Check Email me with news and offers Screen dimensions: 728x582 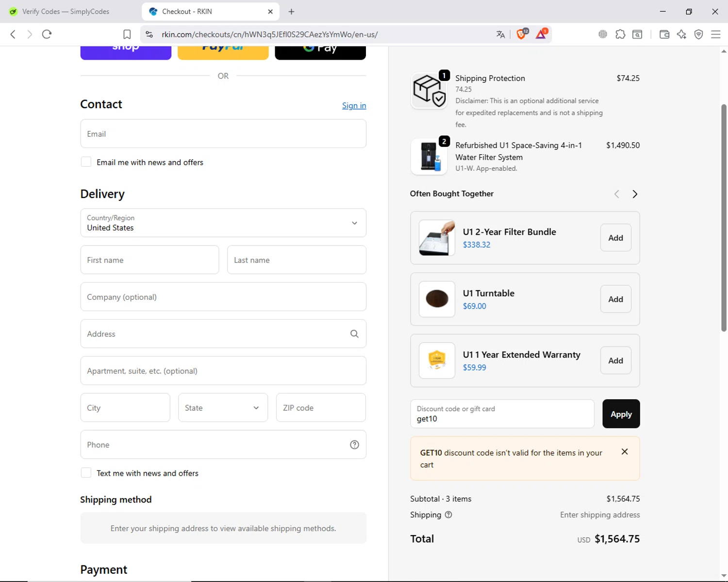pyautogui.click(x=86, y=162)
